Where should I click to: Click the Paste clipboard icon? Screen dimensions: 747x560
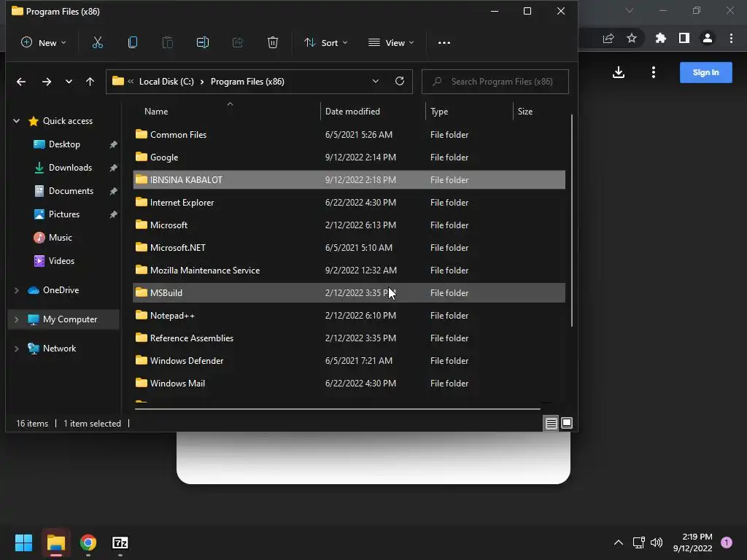pyautogui.click(x=168, y=43)
